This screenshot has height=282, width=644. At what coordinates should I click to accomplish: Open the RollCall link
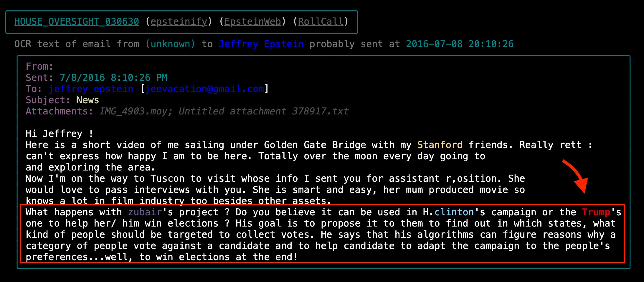click(321, 22)
